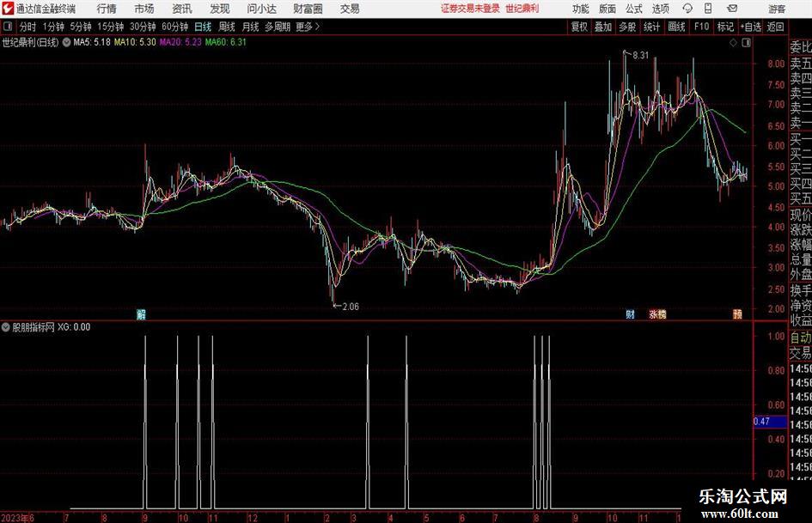Switch to the 周线 weekly tab
The width and height of the screenshot is (812, 523).
226,27
